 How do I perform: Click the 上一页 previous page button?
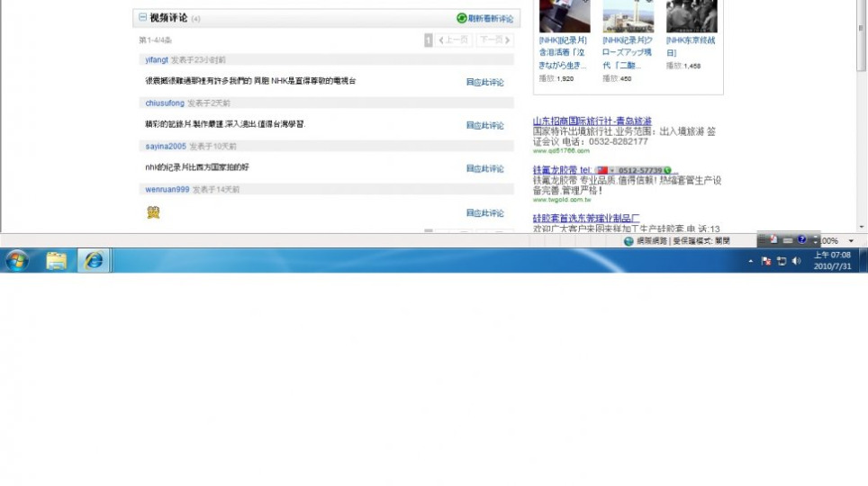455,40
